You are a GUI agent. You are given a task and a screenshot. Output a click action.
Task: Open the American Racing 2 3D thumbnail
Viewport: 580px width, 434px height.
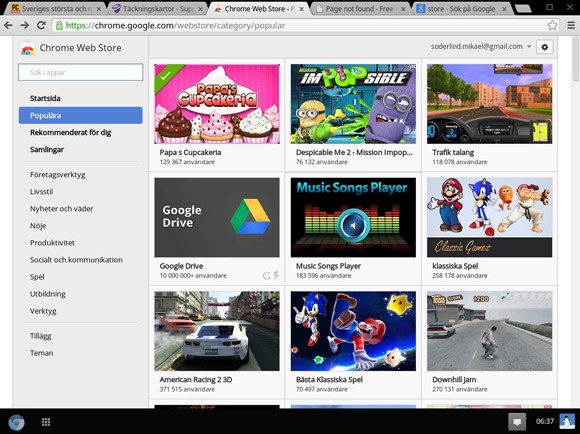tap(217, 331)
